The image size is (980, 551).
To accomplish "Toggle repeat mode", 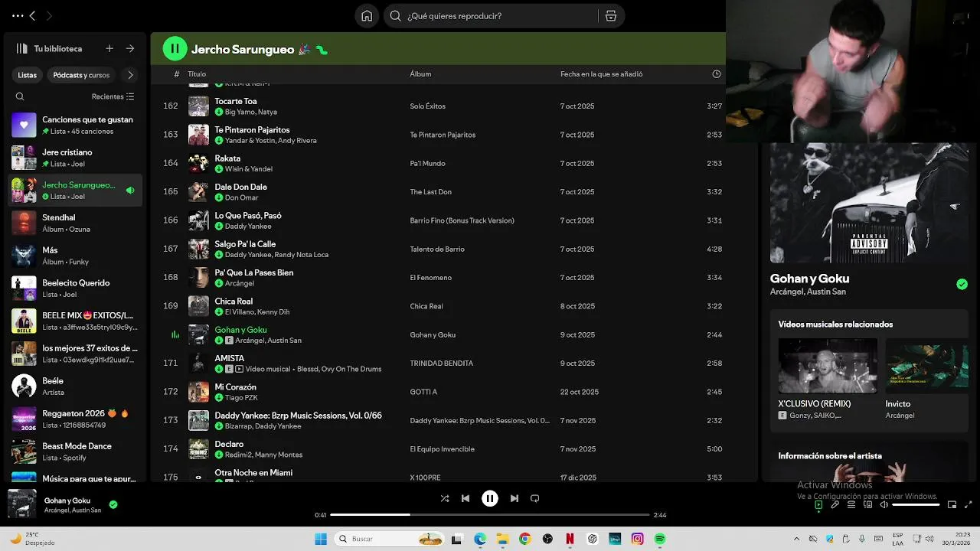I will (x=535, y=498).
